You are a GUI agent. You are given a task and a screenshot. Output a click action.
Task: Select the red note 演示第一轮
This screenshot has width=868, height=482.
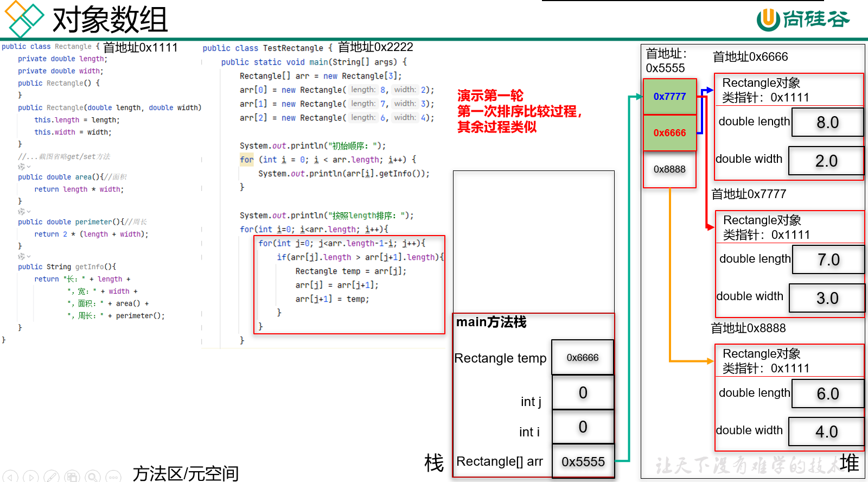tap(490, 96)
